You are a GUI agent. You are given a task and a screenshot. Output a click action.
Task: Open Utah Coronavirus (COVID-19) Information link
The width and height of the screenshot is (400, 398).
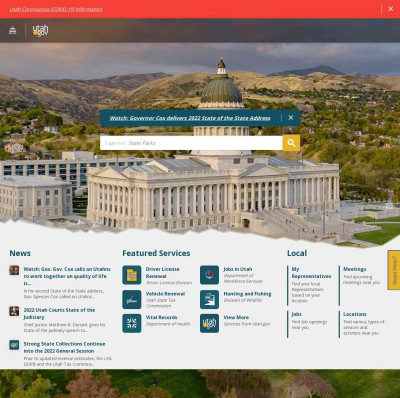coord(56,9)
